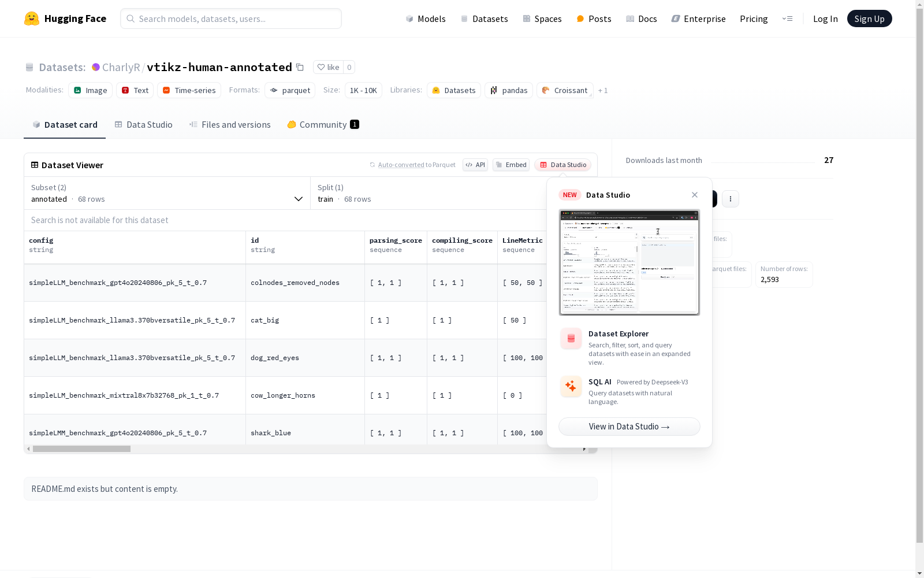Image resolution: width=924 pixels, height=578 pixels.
Task: Switch to the Dataset card tab
Action: coord(65,125)
